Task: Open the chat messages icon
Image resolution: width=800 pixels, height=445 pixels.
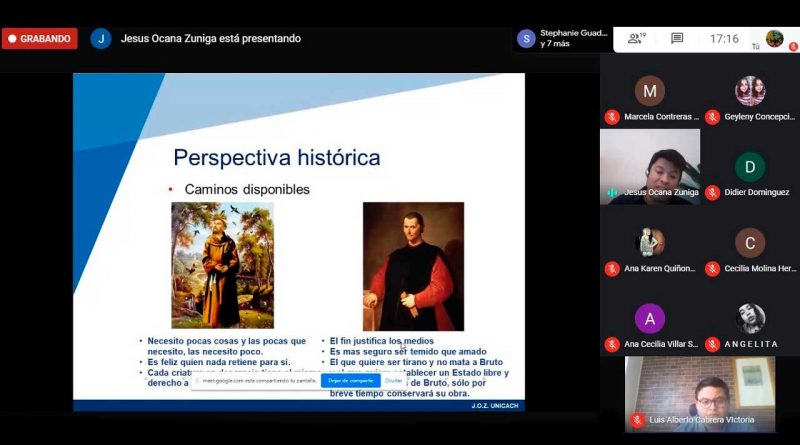Action: click(677, 38)
